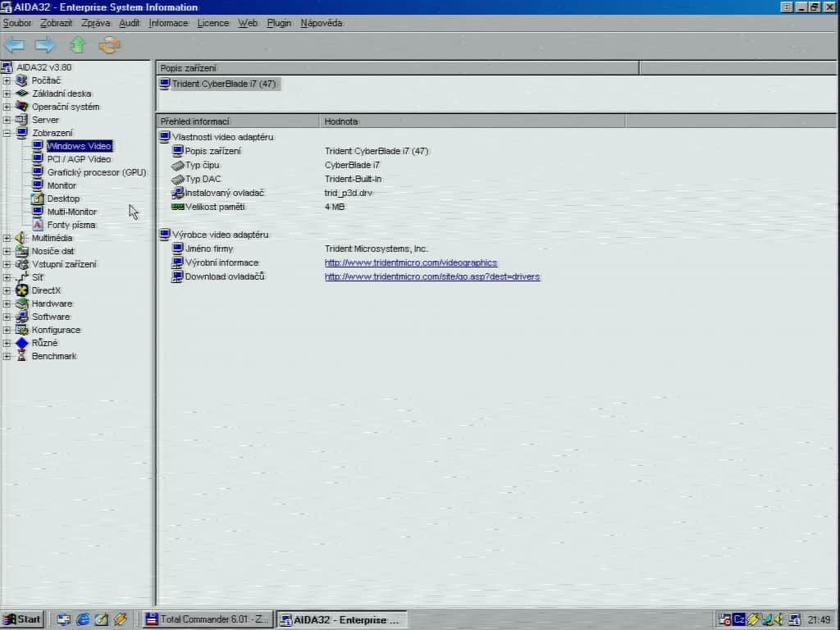Viewport: 840px width, 630px height.
Task: Open the tridentmicro videographics link
Action: pyautogui.click(x=411, y=262)
